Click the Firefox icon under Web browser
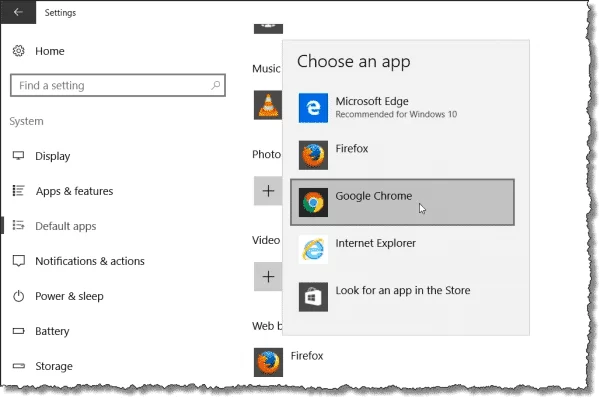 coord(268,362)
